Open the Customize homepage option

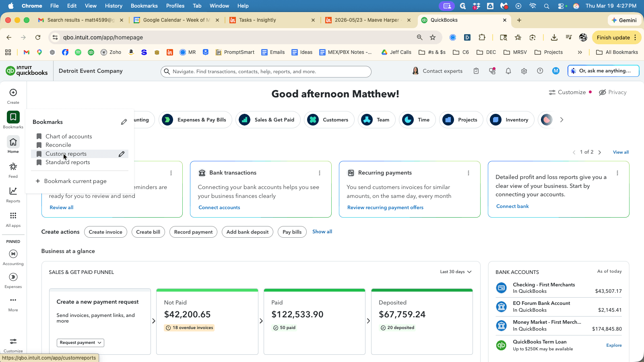pos(568,93)
